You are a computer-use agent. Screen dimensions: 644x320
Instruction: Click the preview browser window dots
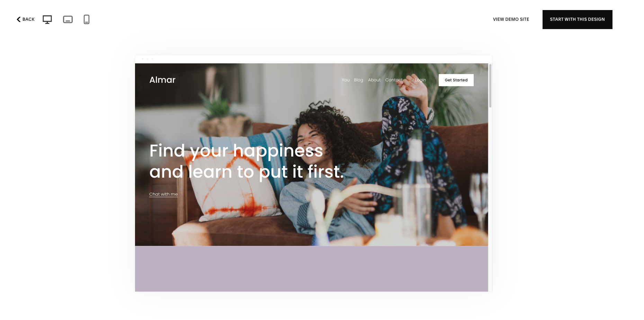(x=147, y=59)
